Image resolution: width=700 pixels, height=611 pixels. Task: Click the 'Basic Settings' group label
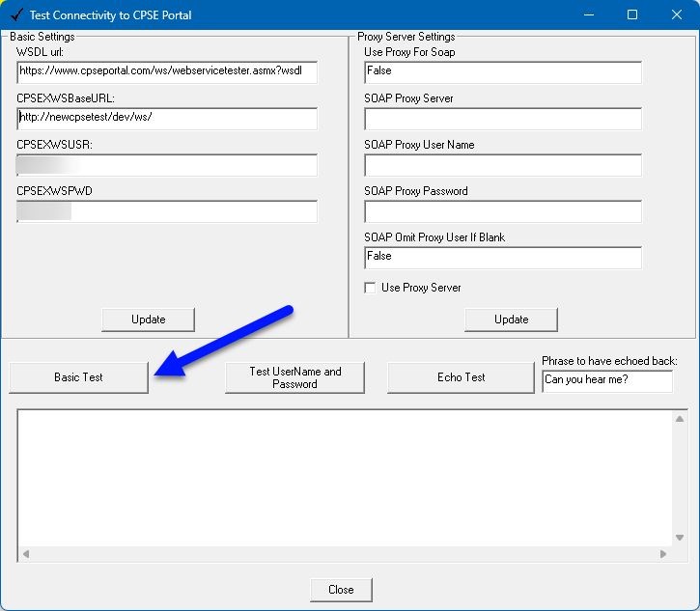pyautogui.click(x=42, y=37)
